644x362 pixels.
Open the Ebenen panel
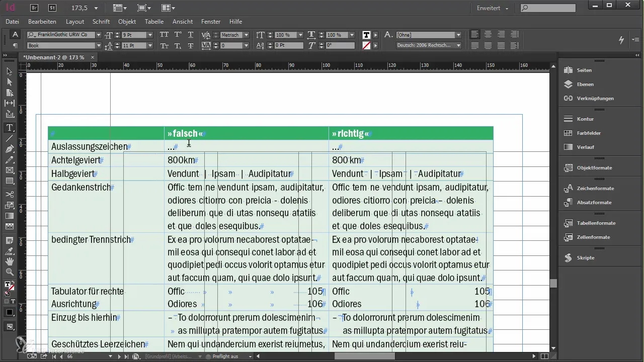[585, 84]
